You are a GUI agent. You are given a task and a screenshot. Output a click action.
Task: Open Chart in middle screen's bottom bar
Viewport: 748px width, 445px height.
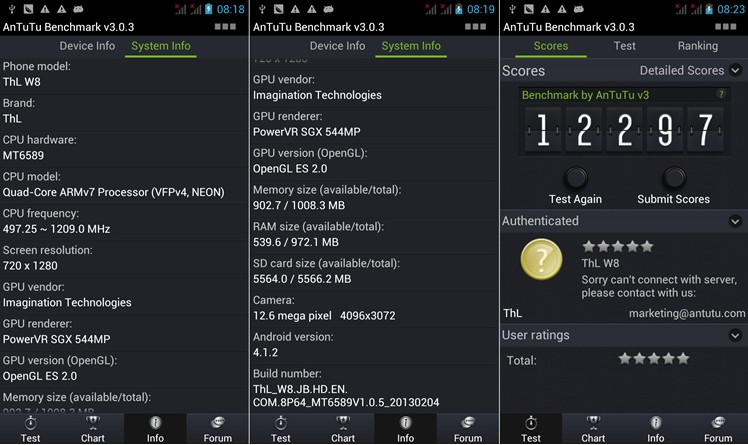[343, 429]
